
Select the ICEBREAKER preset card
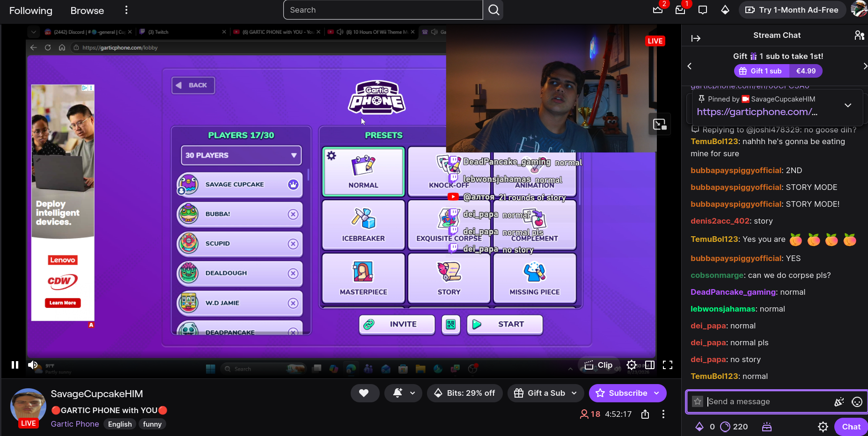[x=363, y=225]
